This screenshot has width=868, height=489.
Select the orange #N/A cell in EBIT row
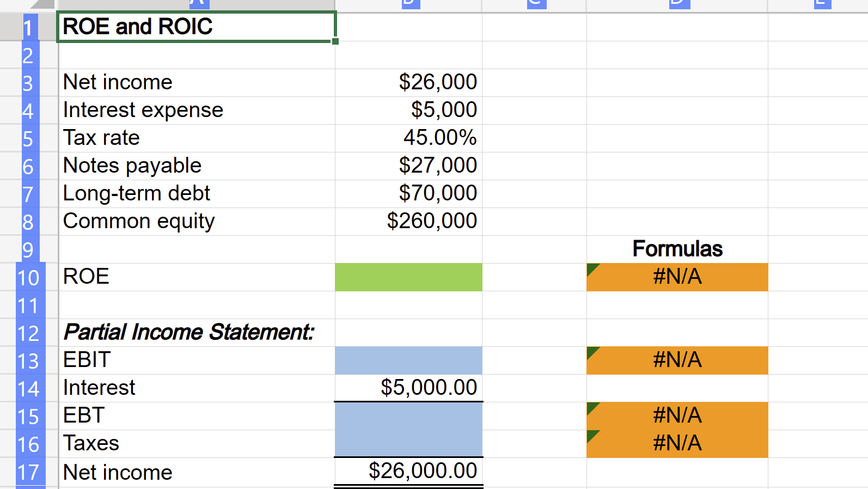click(677, 360)
